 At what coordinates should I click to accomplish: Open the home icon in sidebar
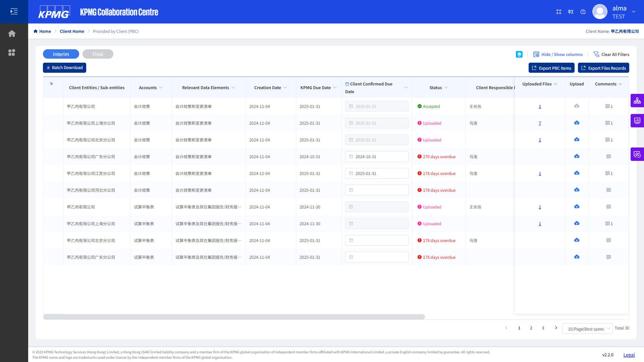pyautogui.click(x=12, y=34)
